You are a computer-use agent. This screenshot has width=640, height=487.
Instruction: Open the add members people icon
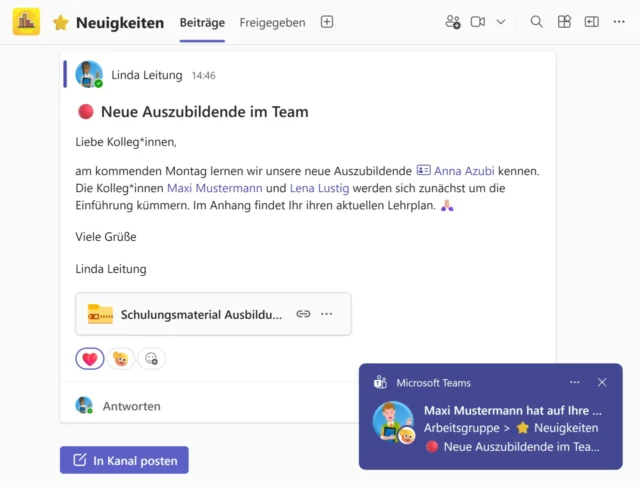[x=453, y=22]
